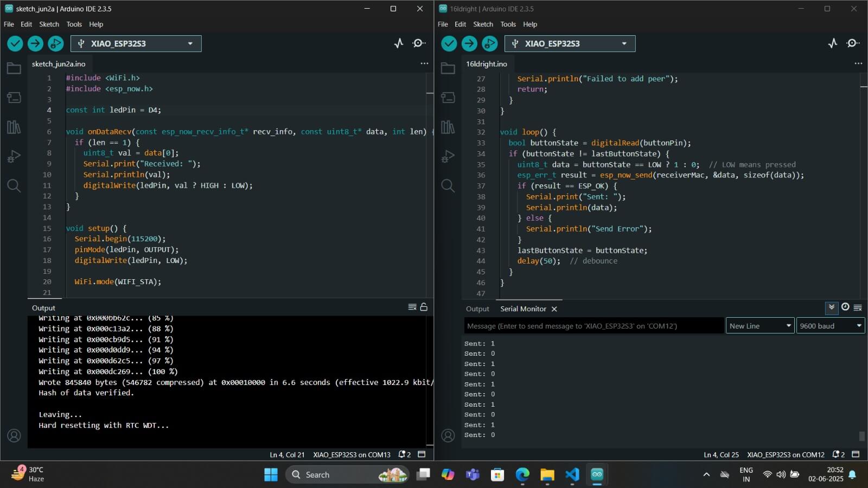The height and width of the screenshot is (488, 868).
Task: Click XIAO_ESP32S3 on COM12 status text
Action: [x=786, y=454]
